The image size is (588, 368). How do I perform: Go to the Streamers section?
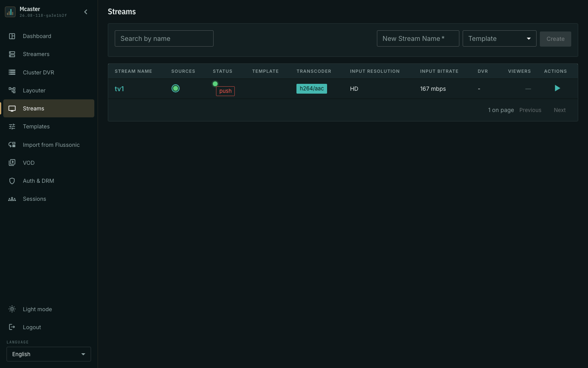click(x=49, y=54)
